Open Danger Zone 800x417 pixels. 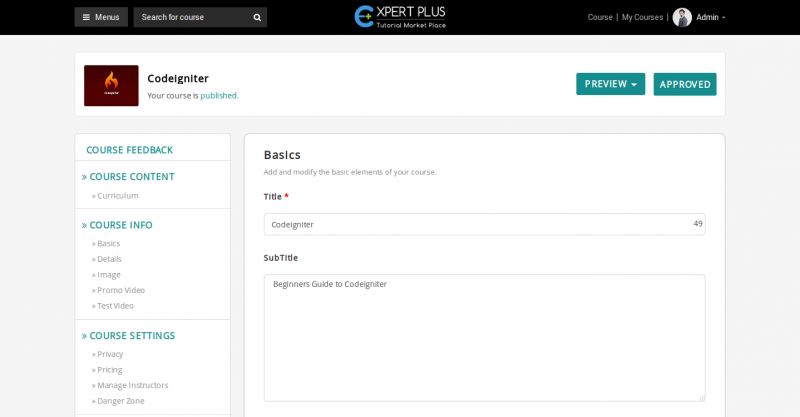pos(120,401)
